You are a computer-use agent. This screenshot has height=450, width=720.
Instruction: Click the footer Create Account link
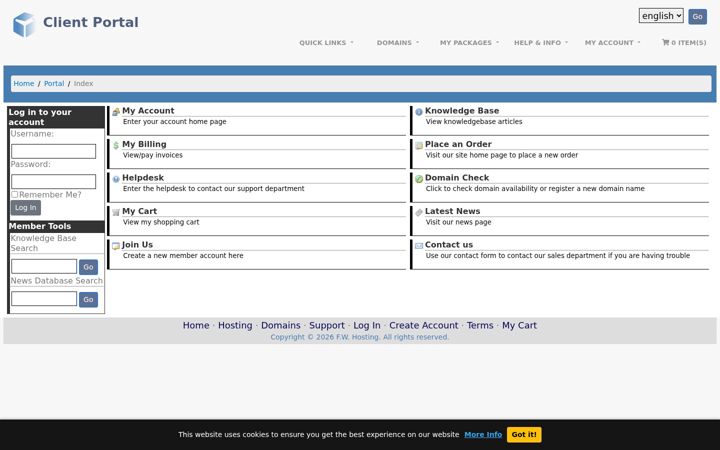(x=424, y=326)
